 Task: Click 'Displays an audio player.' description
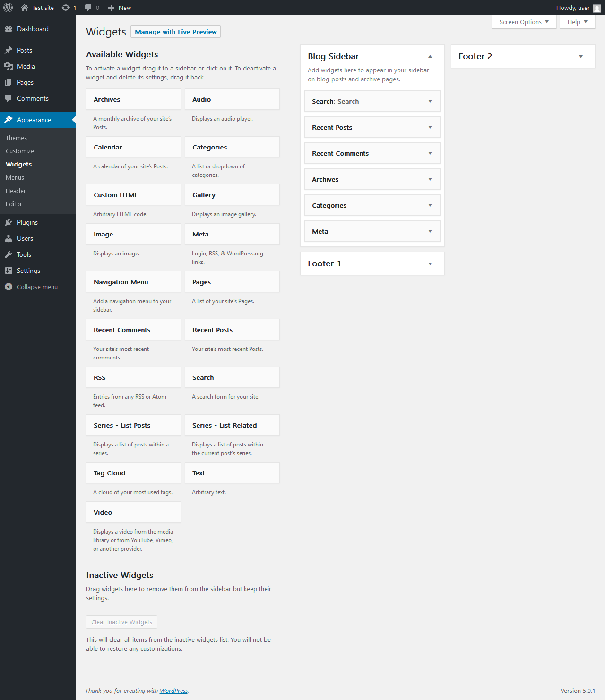tap(222, 119)
